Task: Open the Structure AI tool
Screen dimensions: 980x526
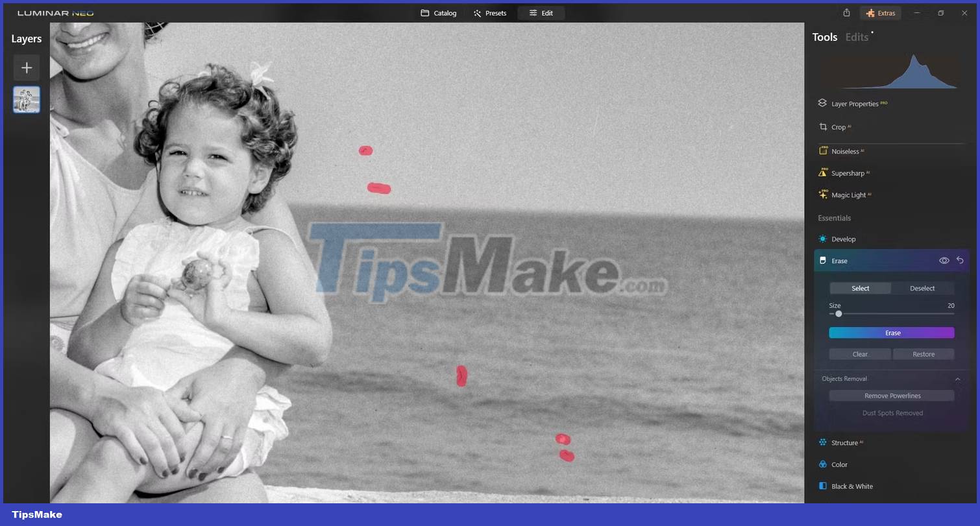Action: tap(846, 442)
